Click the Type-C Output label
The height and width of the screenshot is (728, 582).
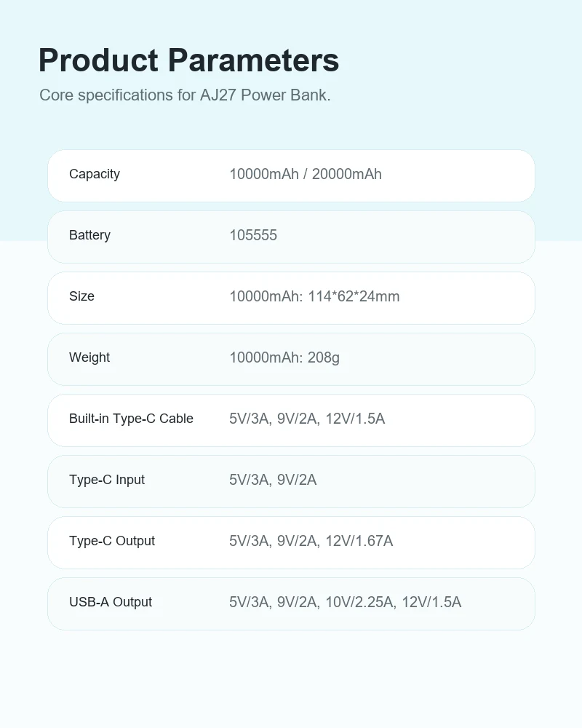[x=112, y=541]
